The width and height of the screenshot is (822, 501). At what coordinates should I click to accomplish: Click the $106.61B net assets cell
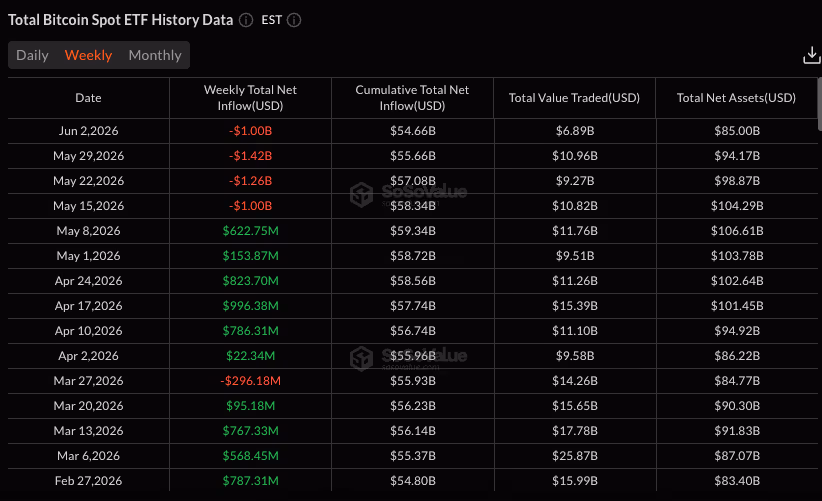point(737,231)
